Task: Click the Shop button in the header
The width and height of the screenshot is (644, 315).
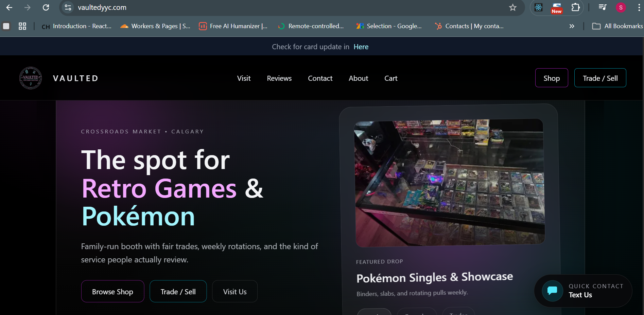Action: (552, 78)
